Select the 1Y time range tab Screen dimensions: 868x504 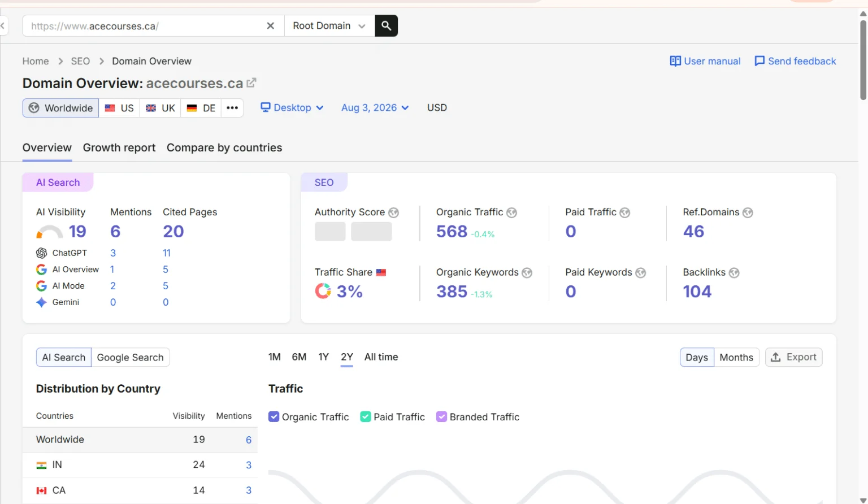[x=323, y=357]
